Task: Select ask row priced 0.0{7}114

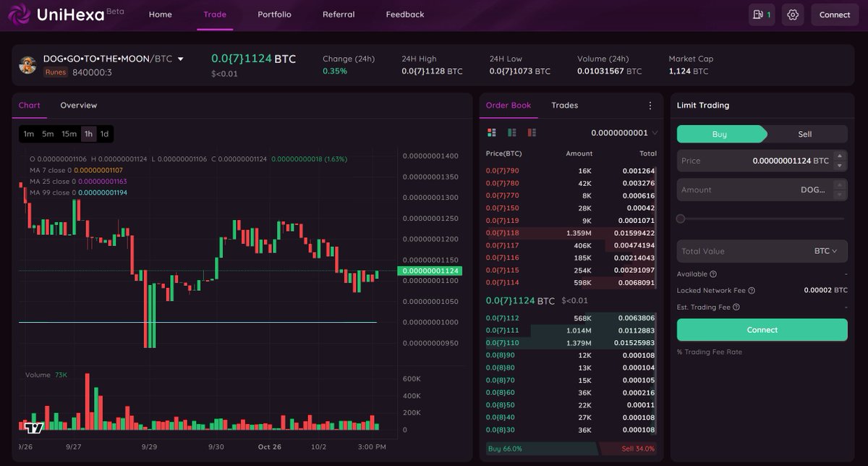Action: [571, 282]
